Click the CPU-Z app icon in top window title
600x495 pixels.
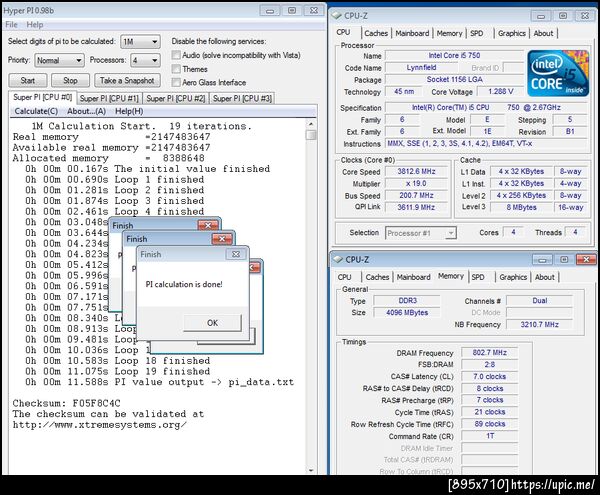(336, 16)
